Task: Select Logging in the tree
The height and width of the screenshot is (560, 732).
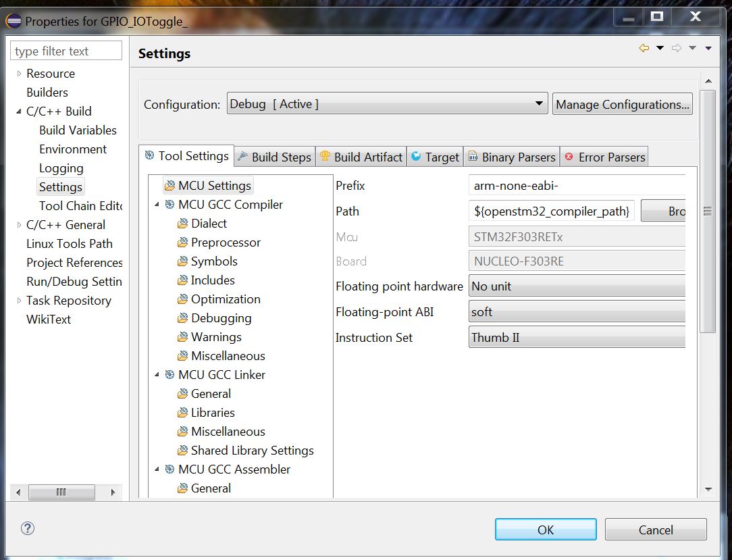Action: [61, 168]
